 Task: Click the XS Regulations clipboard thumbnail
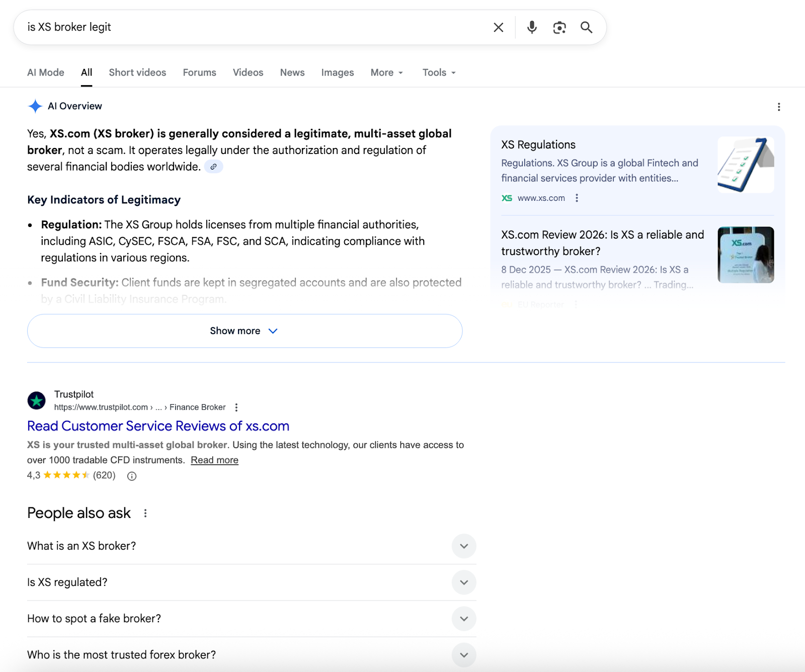[745, 165]
